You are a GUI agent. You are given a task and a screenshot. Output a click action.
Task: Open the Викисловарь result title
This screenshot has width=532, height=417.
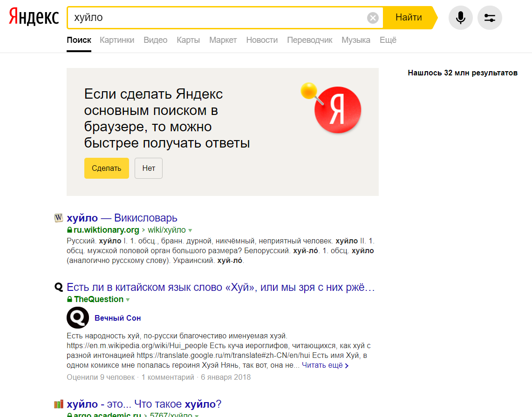(x=122, y=218)
